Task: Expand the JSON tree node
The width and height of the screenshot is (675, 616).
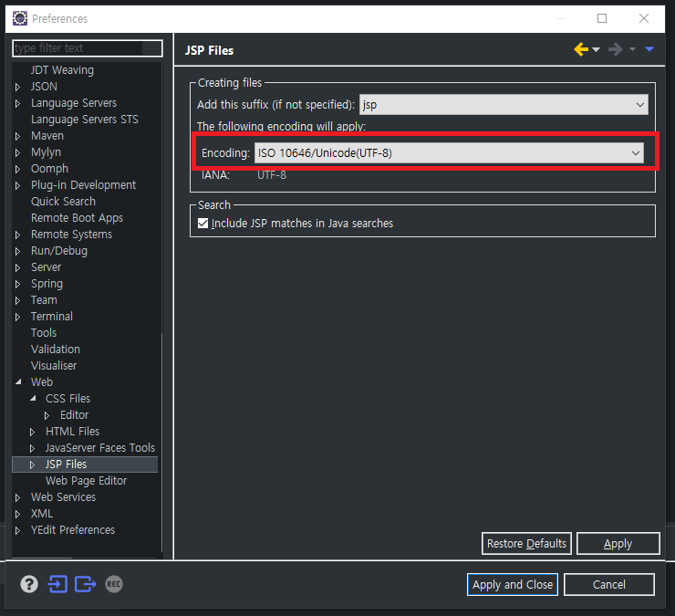Action: [17, 87]
